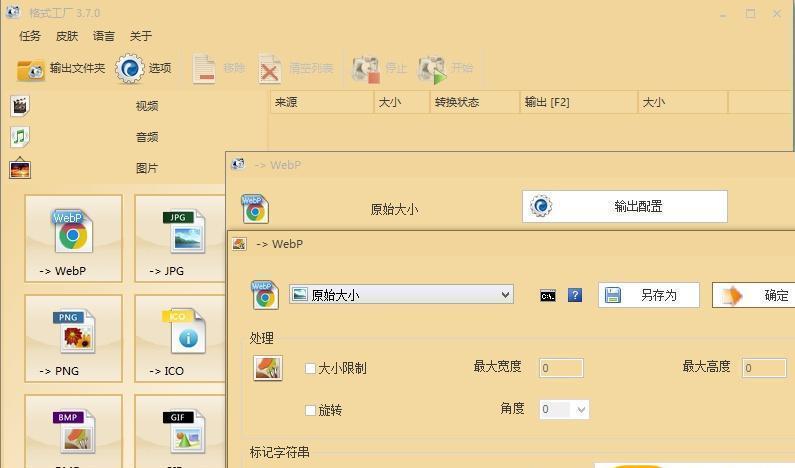This screenshot has height=468, width=795.
Task: Open the 关于 menu
Action: click(x=140, y=36)
